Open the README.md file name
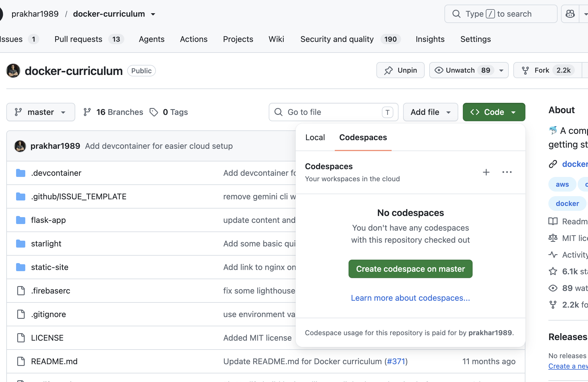The height and width of the screenshot is (382, 588). (x=54, y=361)
